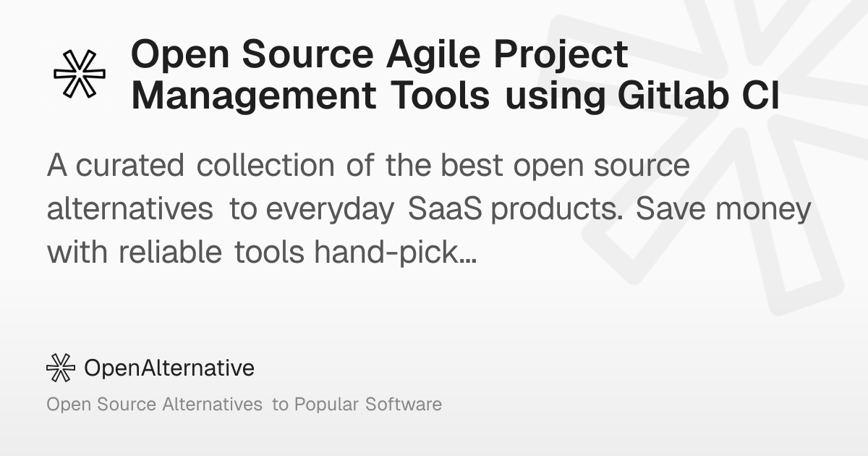Click the "OpenAlternative" brand name text

click(x=169, y=368)
